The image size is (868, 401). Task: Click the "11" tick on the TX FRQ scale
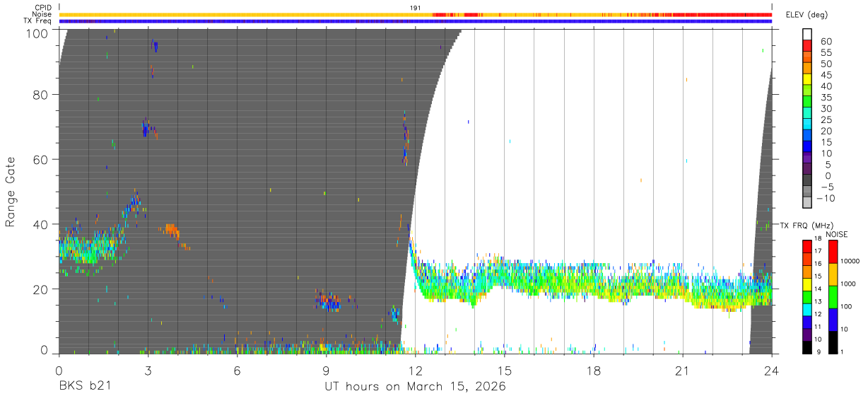tap(819, 327)
